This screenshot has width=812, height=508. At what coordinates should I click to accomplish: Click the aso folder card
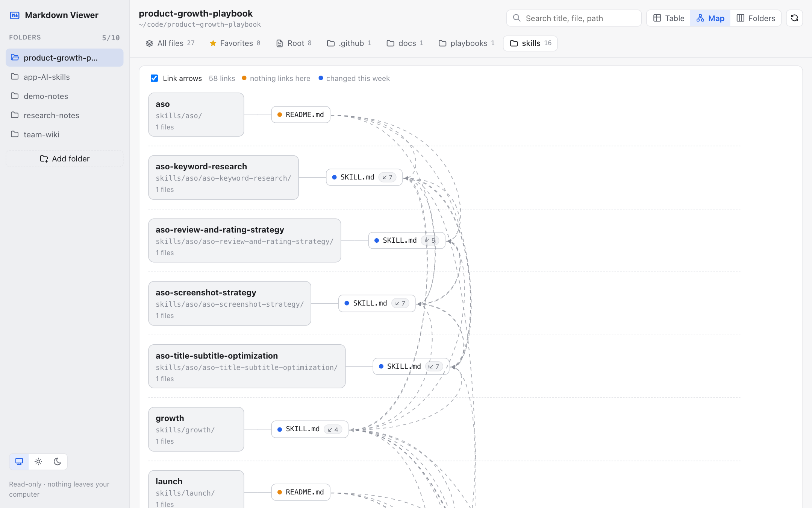coord(196,115)
